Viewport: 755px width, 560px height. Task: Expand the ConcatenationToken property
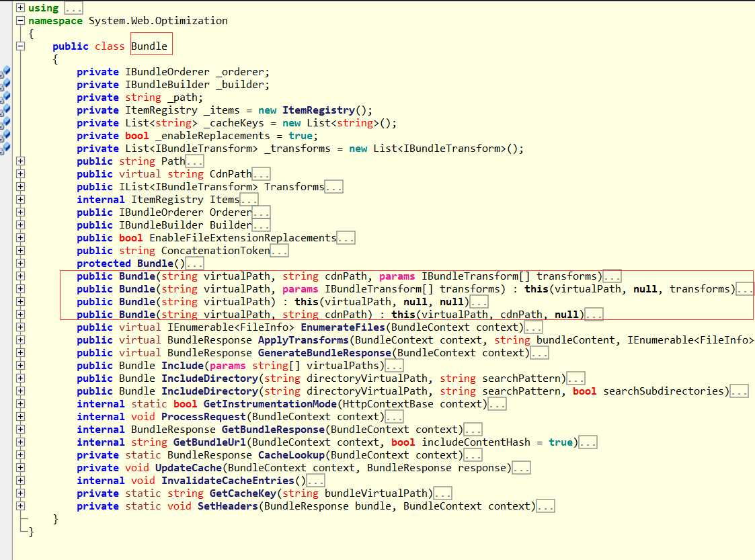(x=20, y=250)
